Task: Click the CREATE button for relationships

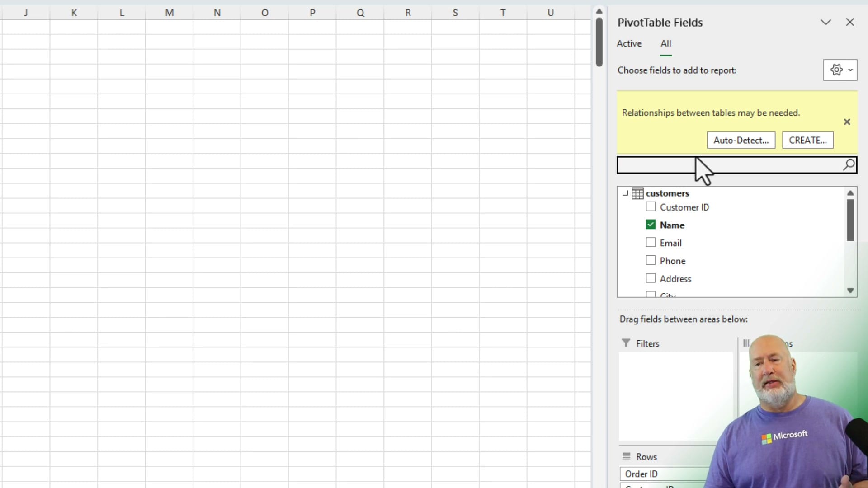Action: 807,140
